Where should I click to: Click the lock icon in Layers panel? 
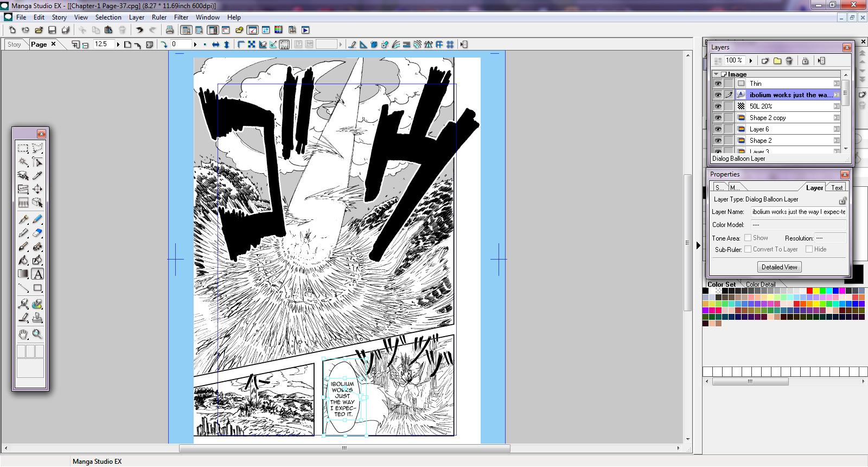(805, 61)
